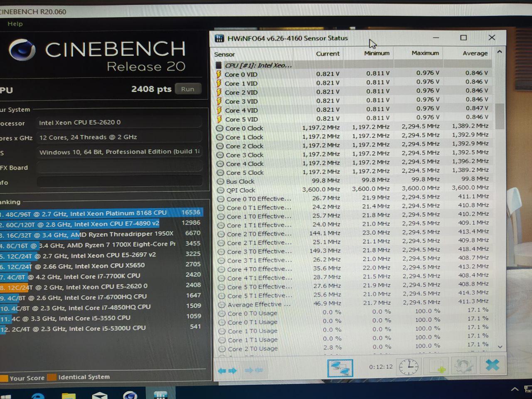The image size is (532, 399).
Task: Switch to Cinebench via its taskbar icon
Action: coord(130,395)
